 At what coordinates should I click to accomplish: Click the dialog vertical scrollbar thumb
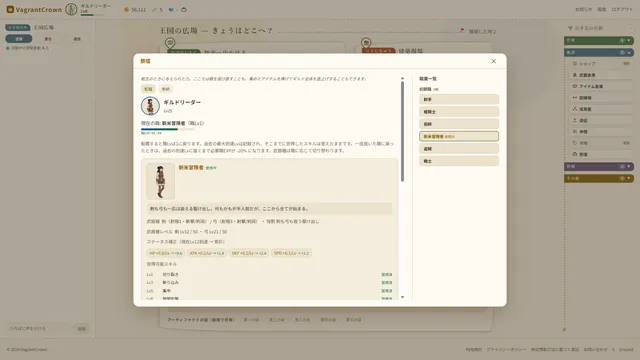point(402,131)
